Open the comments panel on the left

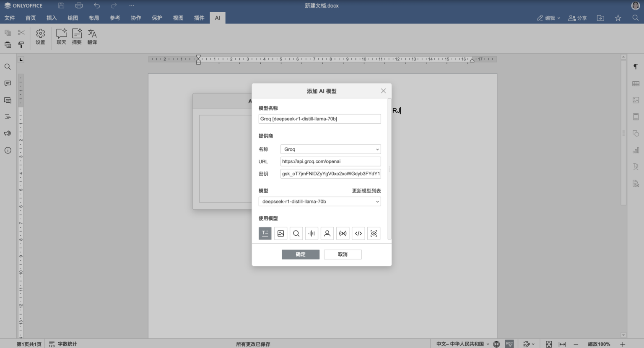click(7, 83)
